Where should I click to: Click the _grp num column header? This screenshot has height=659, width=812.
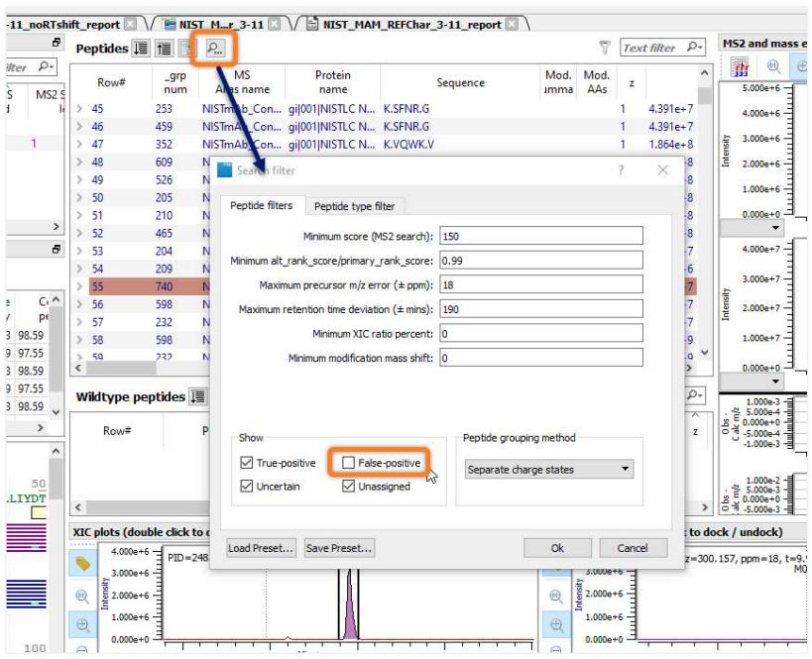(x=175, y=82)
